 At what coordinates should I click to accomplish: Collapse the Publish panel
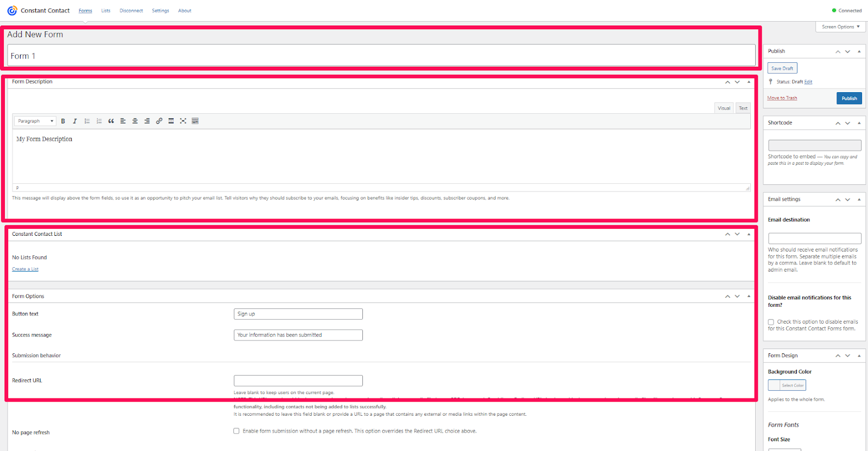(859, 51)
